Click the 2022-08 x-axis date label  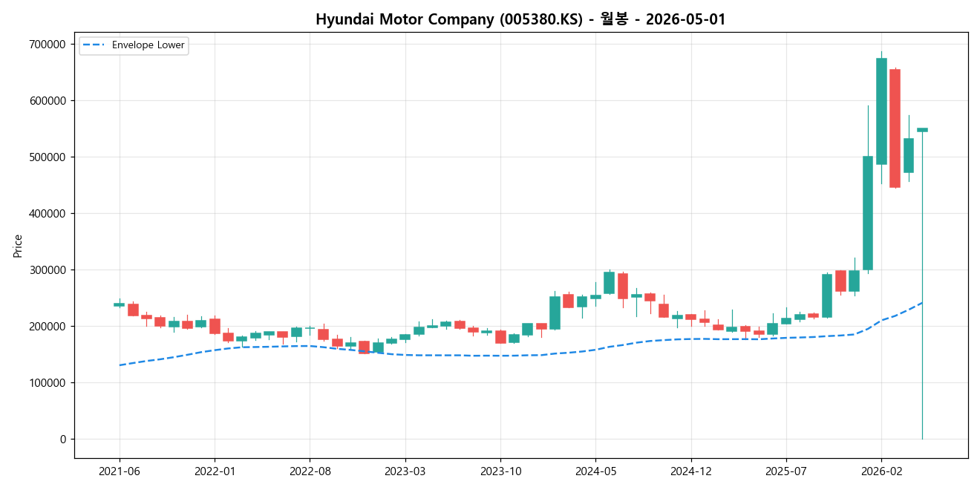tap(310, 471)
